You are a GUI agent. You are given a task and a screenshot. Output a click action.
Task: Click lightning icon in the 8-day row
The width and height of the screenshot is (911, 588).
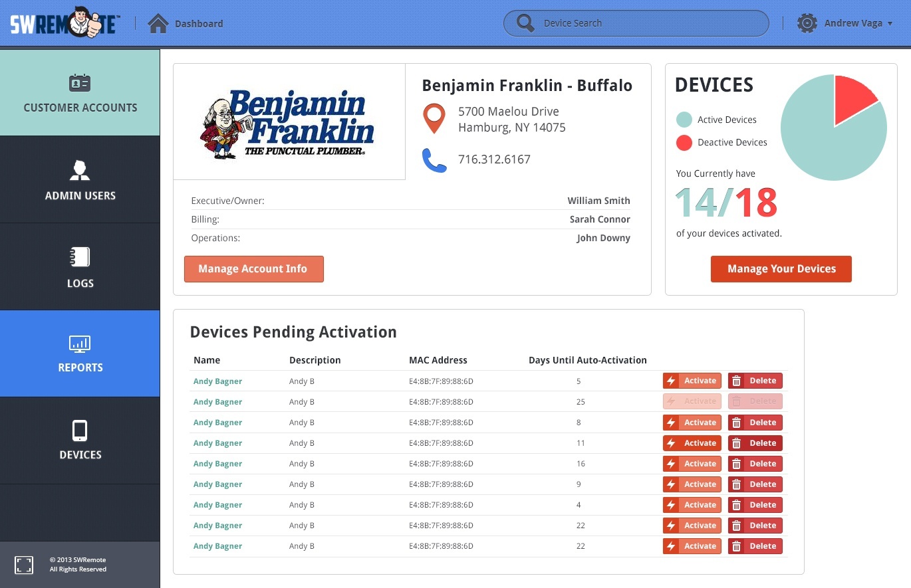point(671,423)
